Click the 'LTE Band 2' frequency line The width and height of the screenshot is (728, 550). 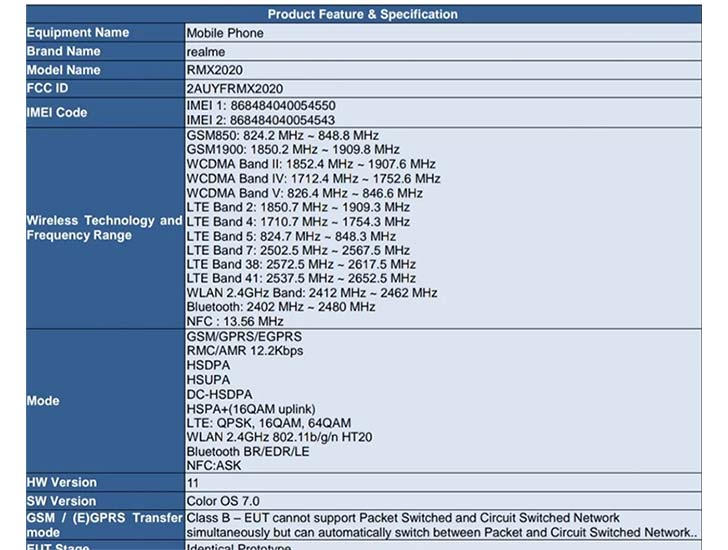pos(298,207)
